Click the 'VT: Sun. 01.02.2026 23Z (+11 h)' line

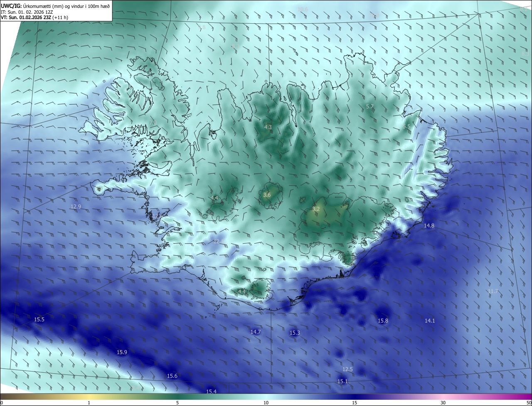pos(34,17)
